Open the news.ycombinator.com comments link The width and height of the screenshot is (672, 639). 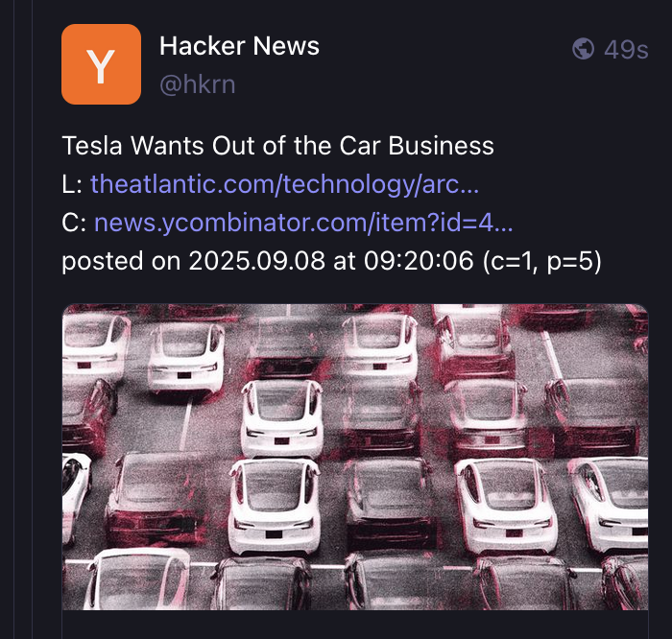click(303, 223)
